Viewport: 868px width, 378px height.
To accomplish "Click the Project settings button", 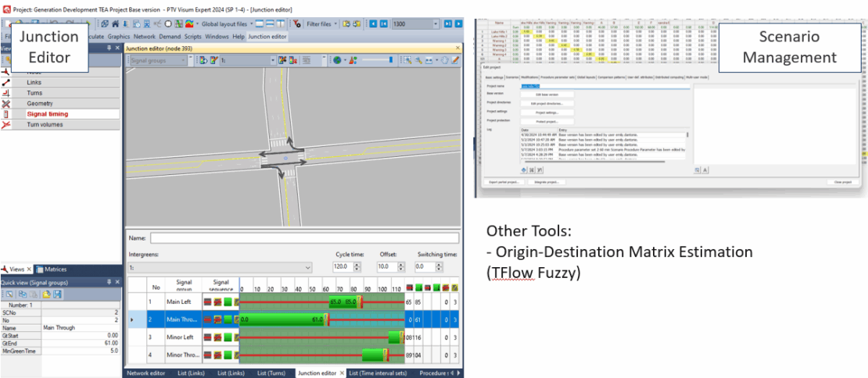I will (547, 112).
